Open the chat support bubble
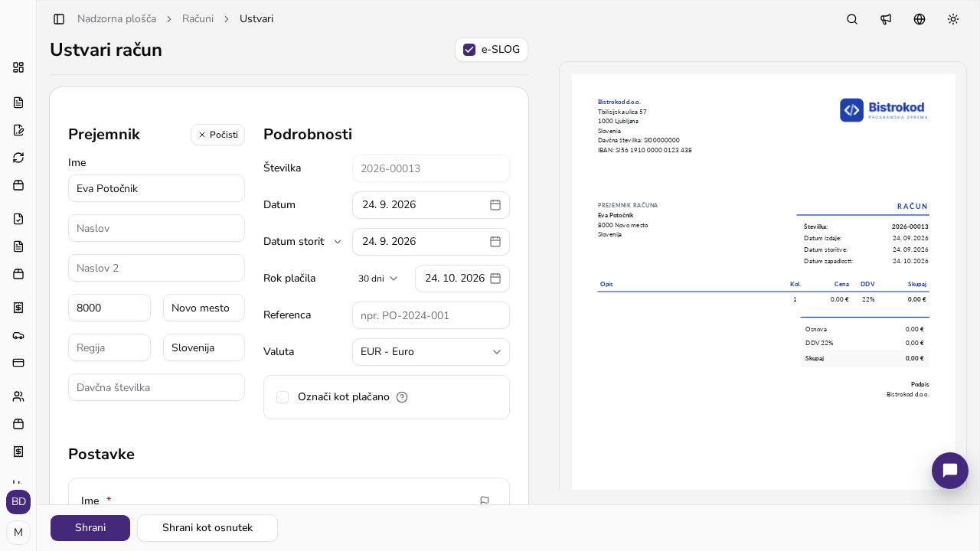The width and height of the screenshot is (980, 551). tap(950, 471)
